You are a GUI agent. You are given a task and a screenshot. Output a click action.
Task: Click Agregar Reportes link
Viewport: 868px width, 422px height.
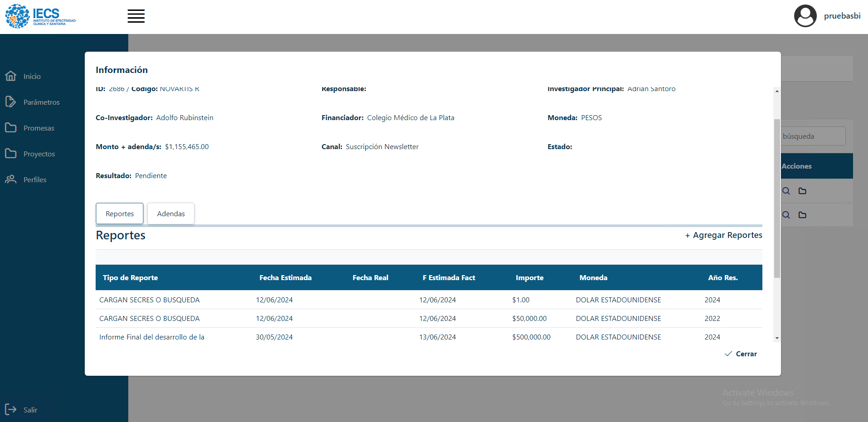coord(723,235)
